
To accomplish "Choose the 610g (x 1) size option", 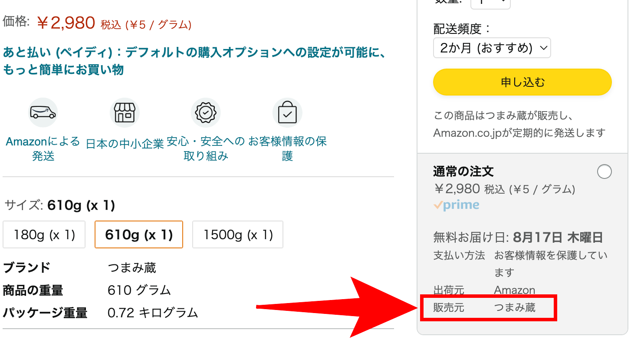I will tap(139, 235).
